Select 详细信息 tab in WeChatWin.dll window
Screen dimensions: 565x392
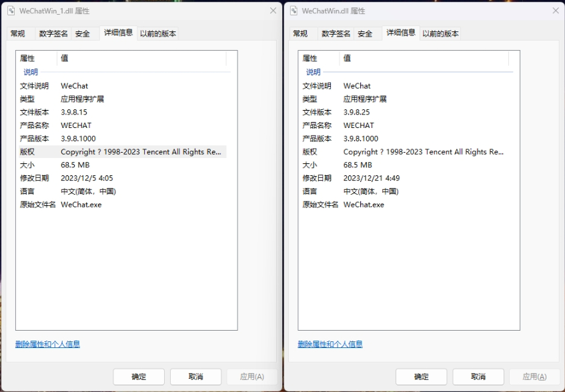click(401, 33)
